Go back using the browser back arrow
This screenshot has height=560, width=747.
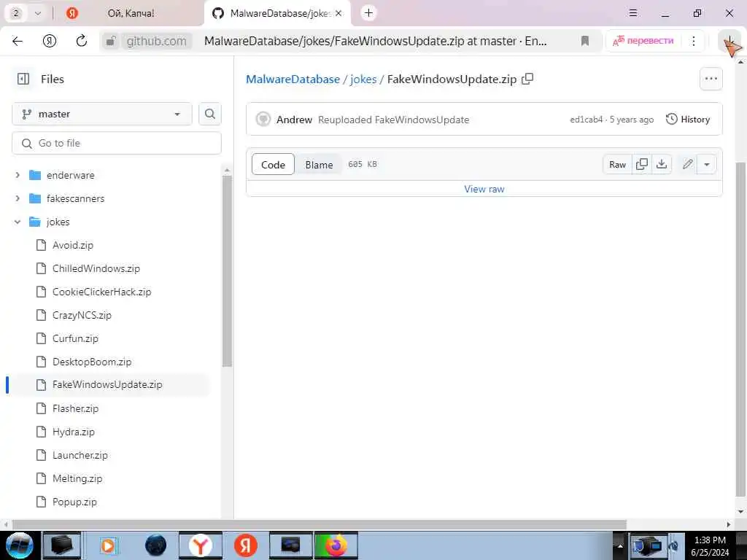(x=18, y=41)
